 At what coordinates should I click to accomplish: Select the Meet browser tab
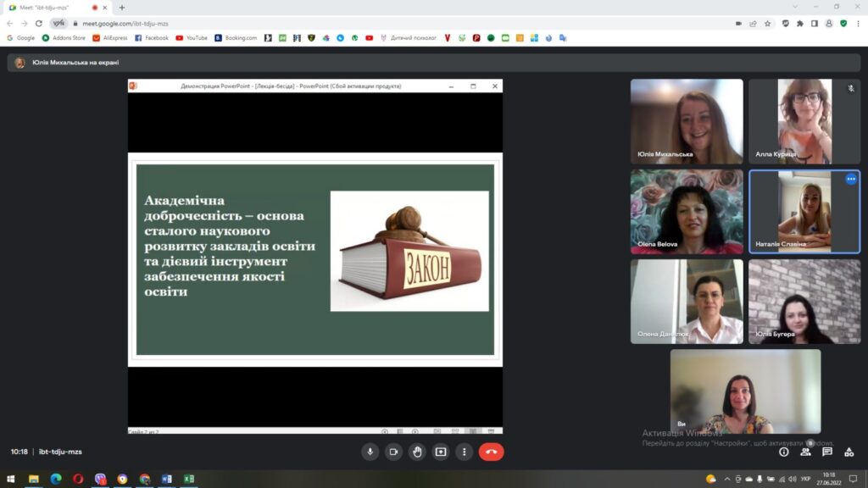pyautogui.click(x=51, y=8)
